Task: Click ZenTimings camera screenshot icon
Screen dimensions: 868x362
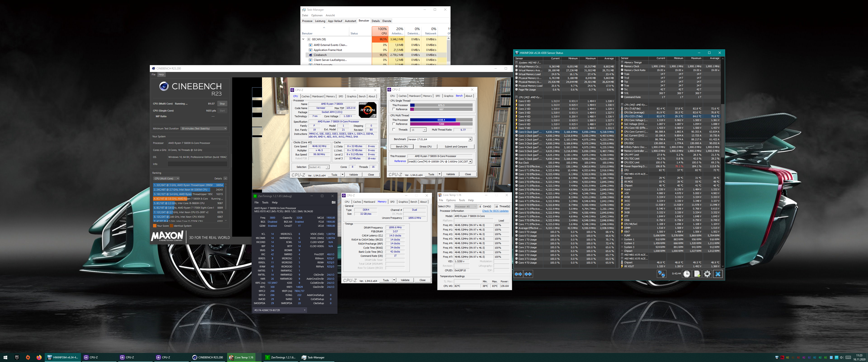Action: [333, 202]
